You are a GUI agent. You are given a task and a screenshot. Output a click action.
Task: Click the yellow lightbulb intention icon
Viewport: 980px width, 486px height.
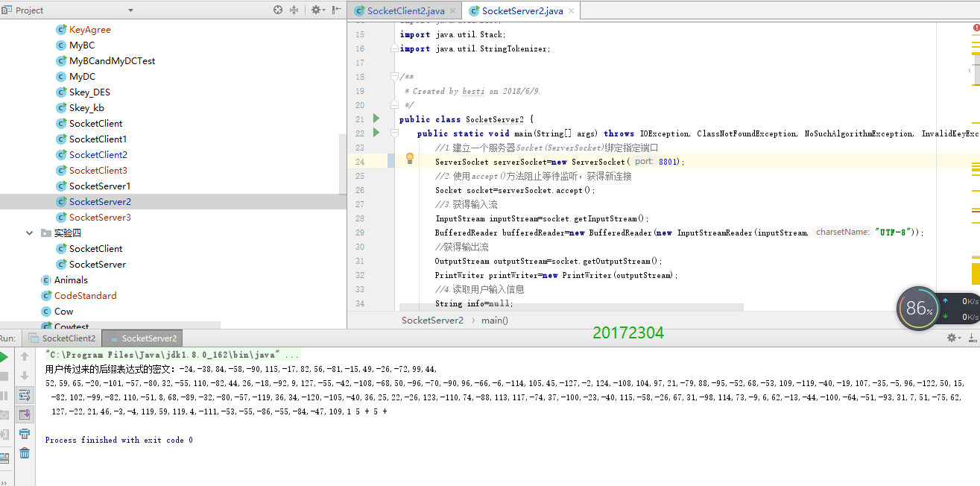409,158
